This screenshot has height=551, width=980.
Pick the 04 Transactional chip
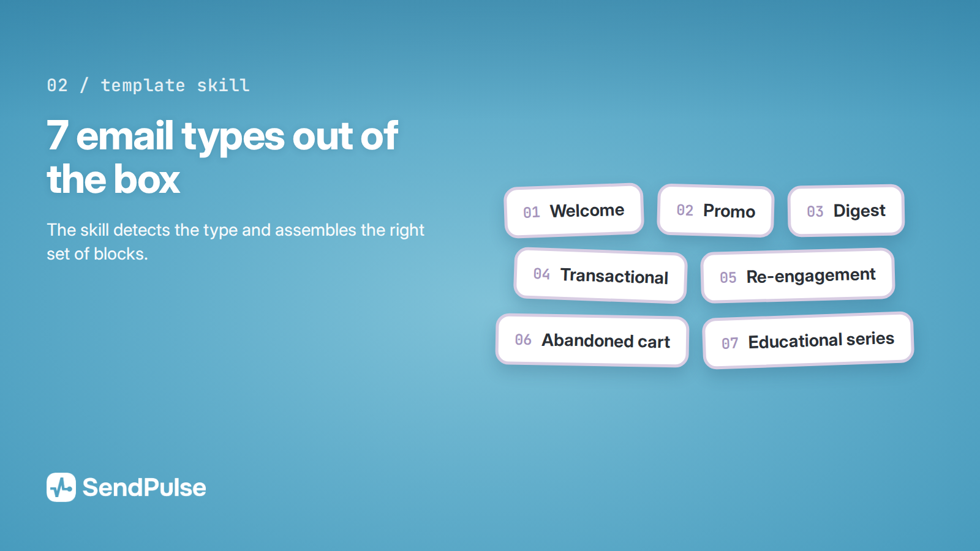pos(600,275)
